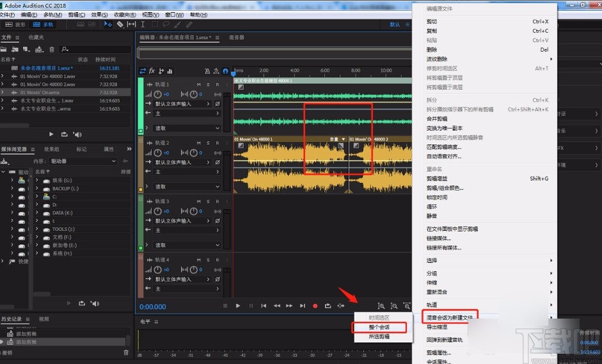The width and height of the screenshot is (602, 364).
Task: Open file icon in Files panel
Action: [3, 49]
